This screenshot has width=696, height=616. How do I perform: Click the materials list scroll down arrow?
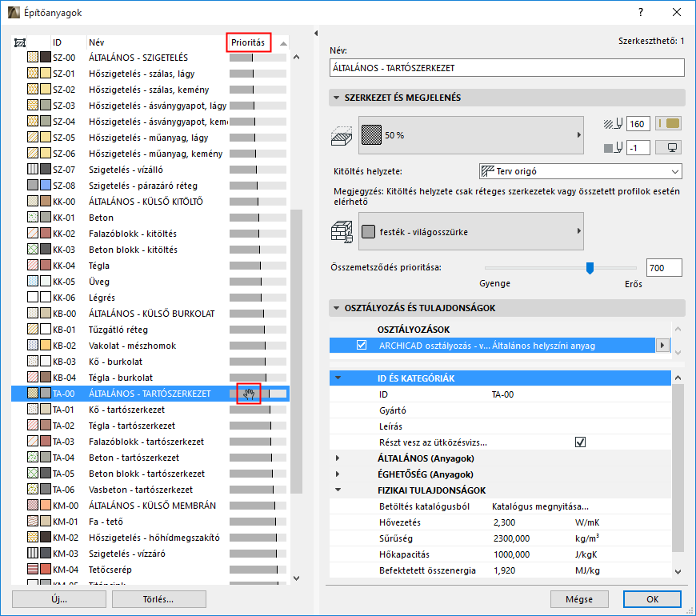pyautogui.click(x=297, y=578)
